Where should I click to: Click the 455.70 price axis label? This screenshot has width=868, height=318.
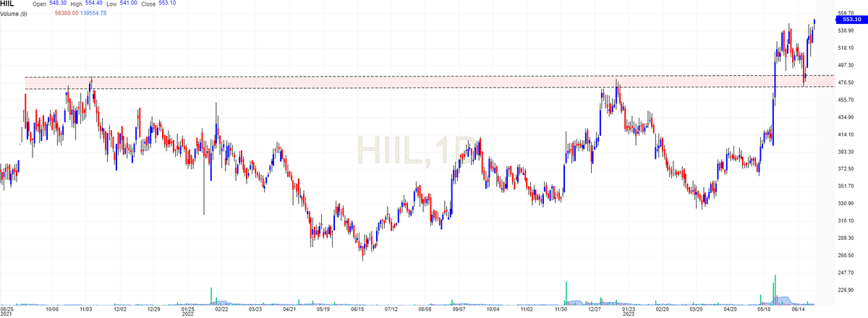846,100
